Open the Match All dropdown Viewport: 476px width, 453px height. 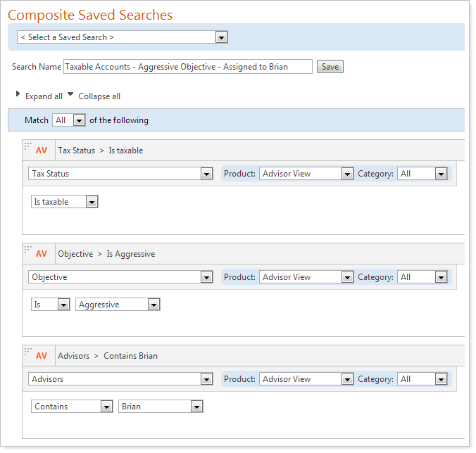coord(69,120)
